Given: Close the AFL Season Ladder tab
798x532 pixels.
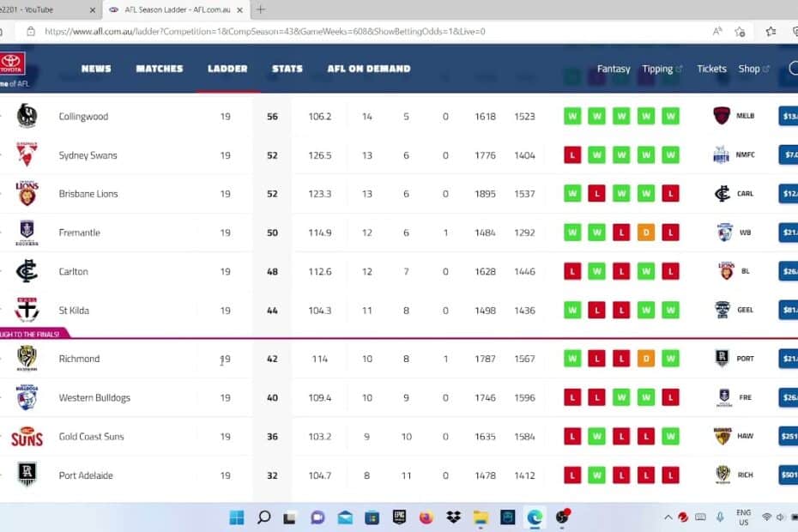Looking at the screenshot, I should (x=239, y=9).
